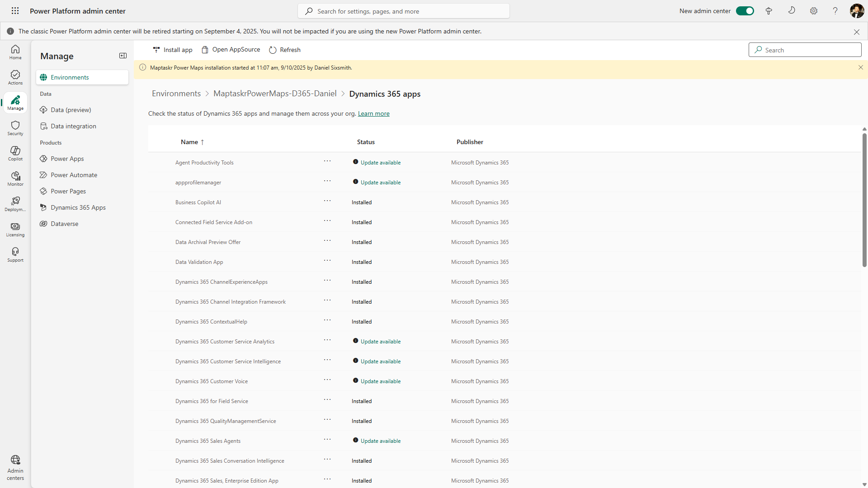Go to Security in left rail

coord(15,128)
